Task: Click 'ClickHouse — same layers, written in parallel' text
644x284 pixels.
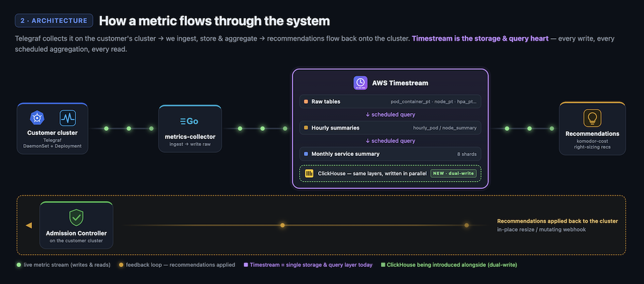Action: (x=372, y=173)
